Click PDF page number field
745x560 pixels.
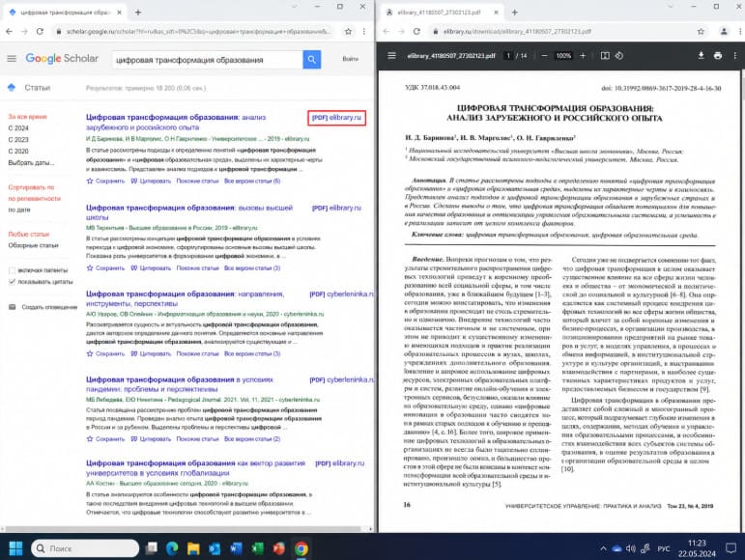508,56
